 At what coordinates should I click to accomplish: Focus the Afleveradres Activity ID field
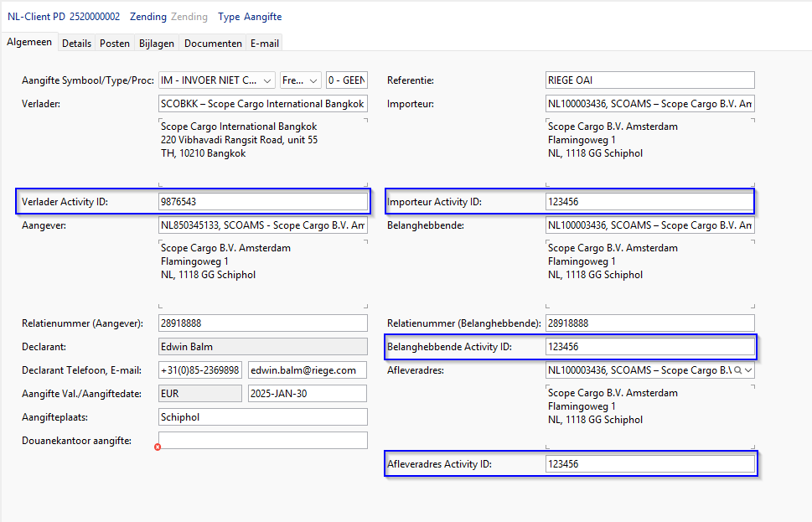point(649,464)
